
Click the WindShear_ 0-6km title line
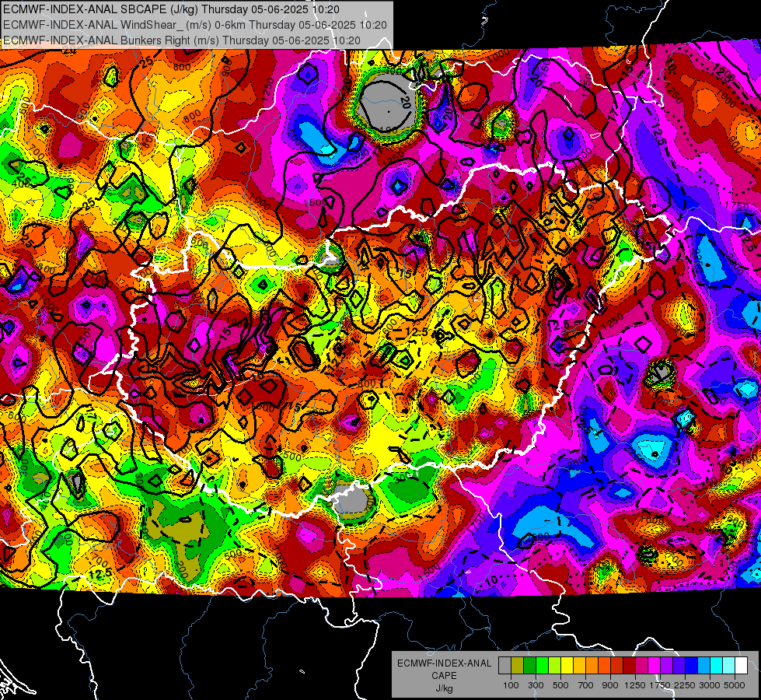coord(194,25)
